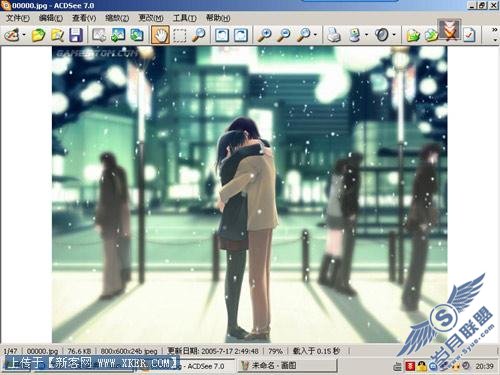The height and width of the screenshot is (375, 500).
Task: Open the 工具 (Tools) menu
Action: tap(184, 18)
